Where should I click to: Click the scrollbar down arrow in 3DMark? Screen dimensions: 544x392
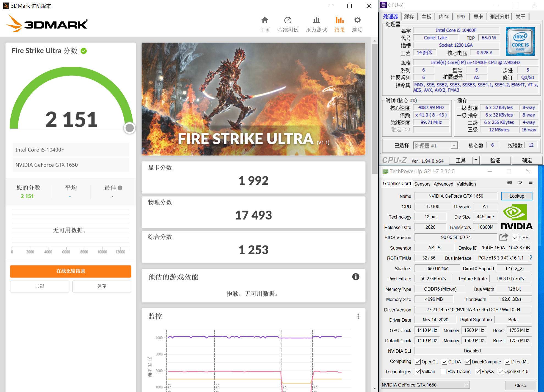pos(375,388)
